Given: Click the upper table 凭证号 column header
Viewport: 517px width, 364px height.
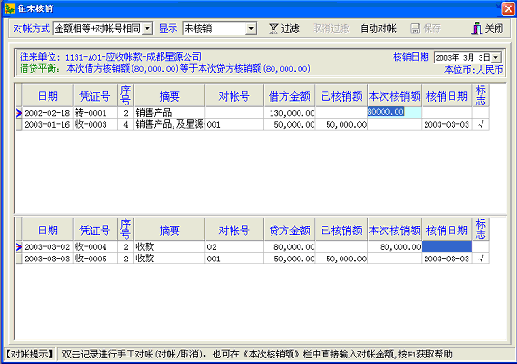Looking at the screenshot, I should click(x=95, y=96).
